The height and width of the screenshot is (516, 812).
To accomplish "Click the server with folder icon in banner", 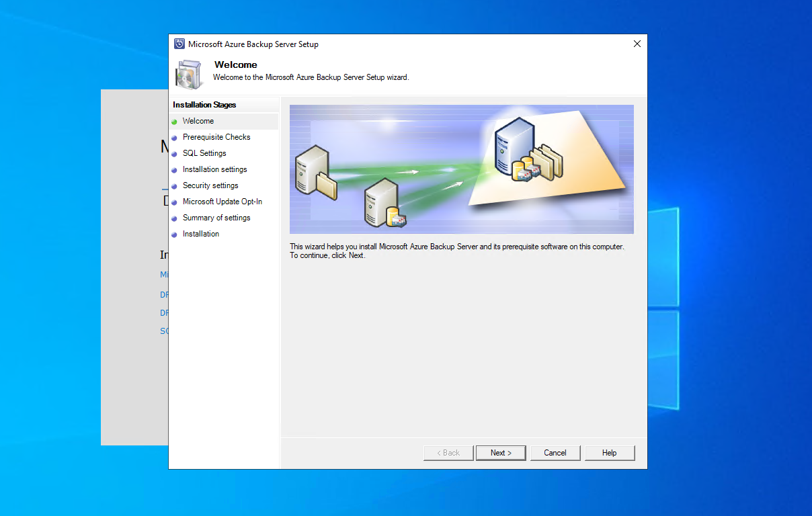I will [x=315, y=173].
